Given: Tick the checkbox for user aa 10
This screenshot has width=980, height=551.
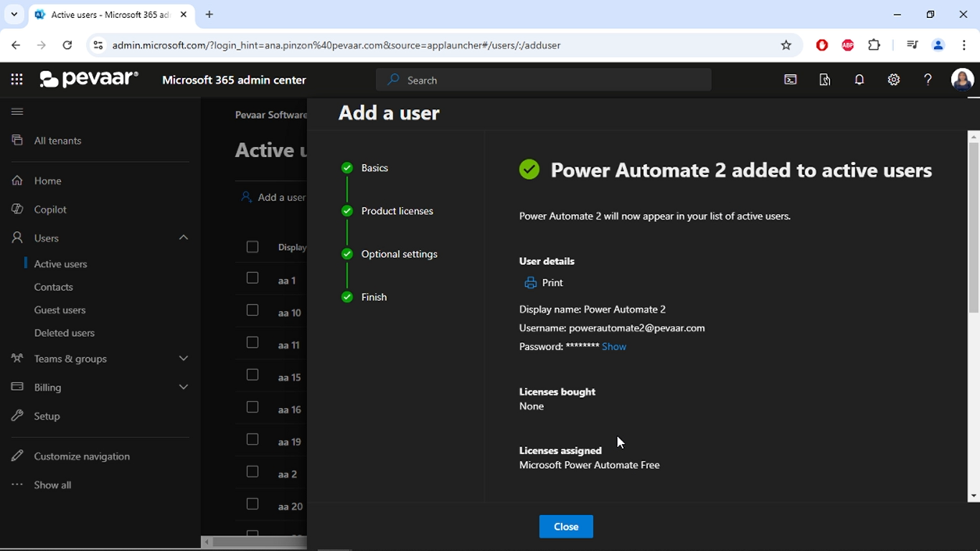Looking at the screenshot, I should (253, 310).
